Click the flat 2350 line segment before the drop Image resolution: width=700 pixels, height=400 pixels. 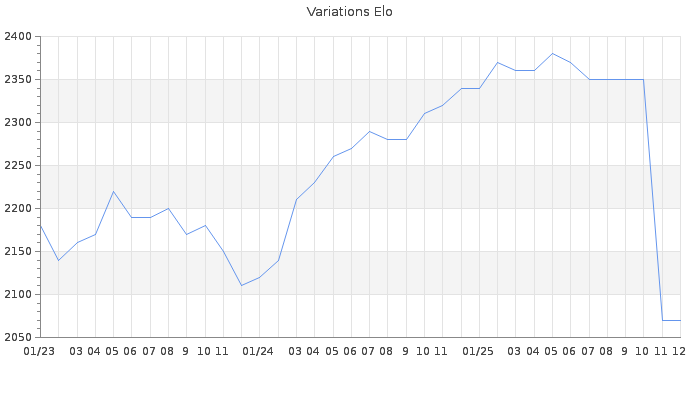pyautogui.click(x=616, y=79)
